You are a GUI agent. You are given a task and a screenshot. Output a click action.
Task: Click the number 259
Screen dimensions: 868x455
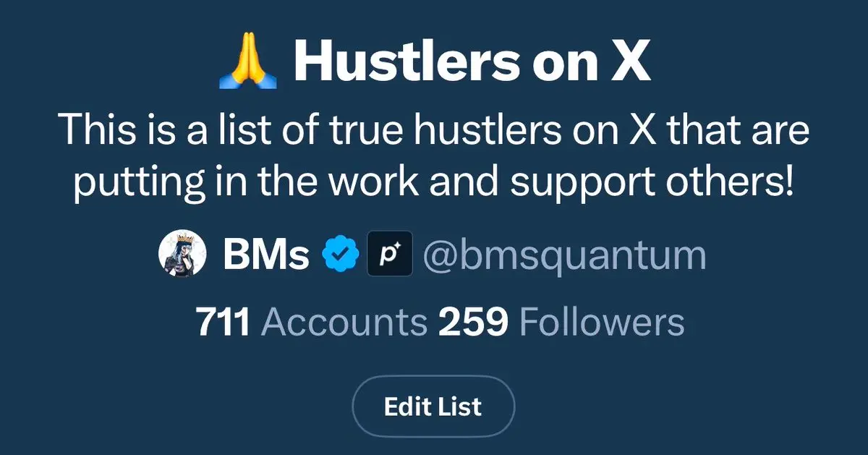click(x=473, y=323)
